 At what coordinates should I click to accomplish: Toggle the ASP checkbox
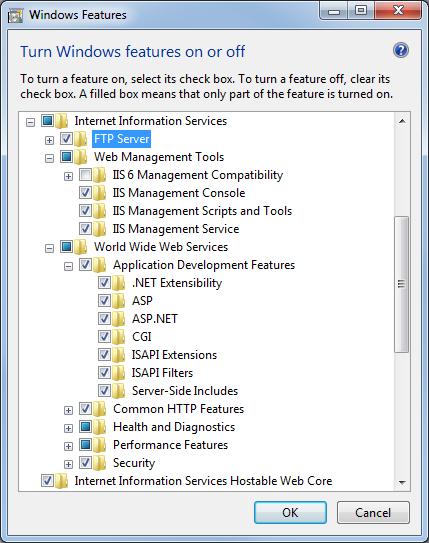coord(104,301)
